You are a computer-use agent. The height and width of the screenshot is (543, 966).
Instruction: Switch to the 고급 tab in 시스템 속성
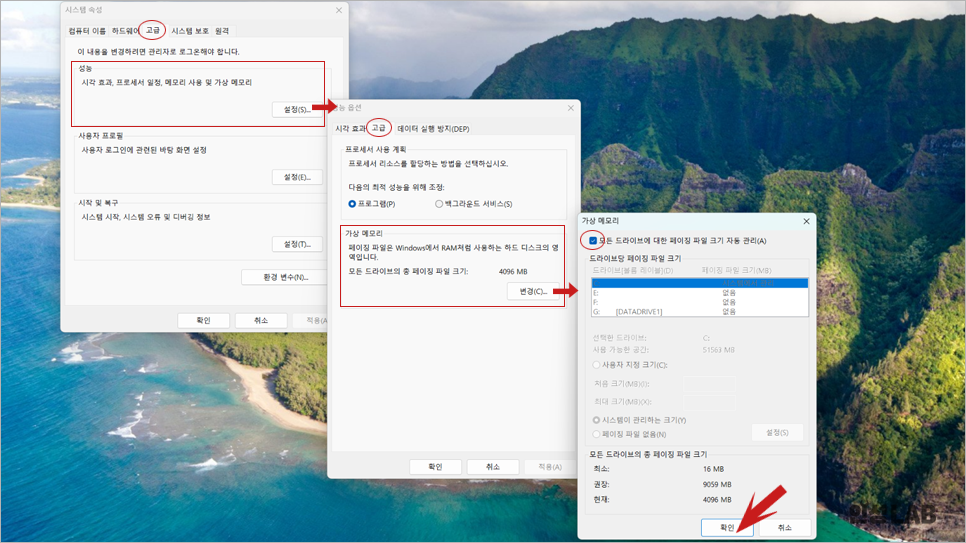pyautogui.click(x=152, y=30)
